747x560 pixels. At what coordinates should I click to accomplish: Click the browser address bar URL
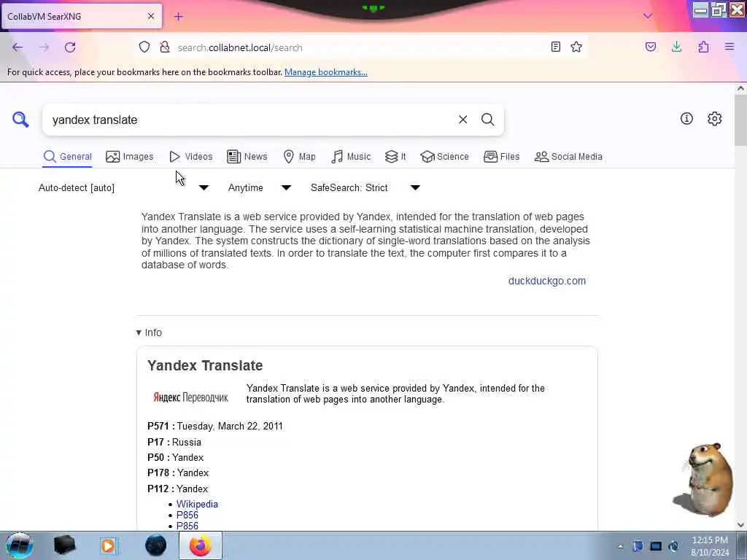point(240,47)
